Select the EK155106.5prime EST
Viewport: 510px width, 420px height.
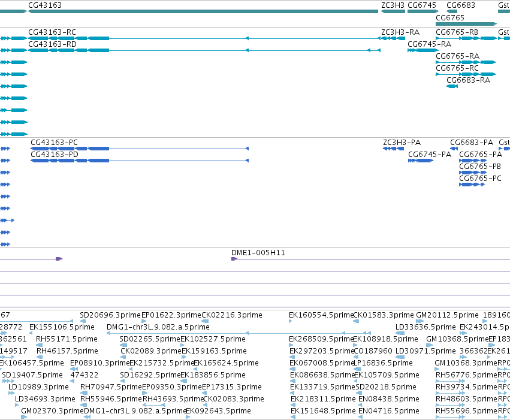coord(62,327)
